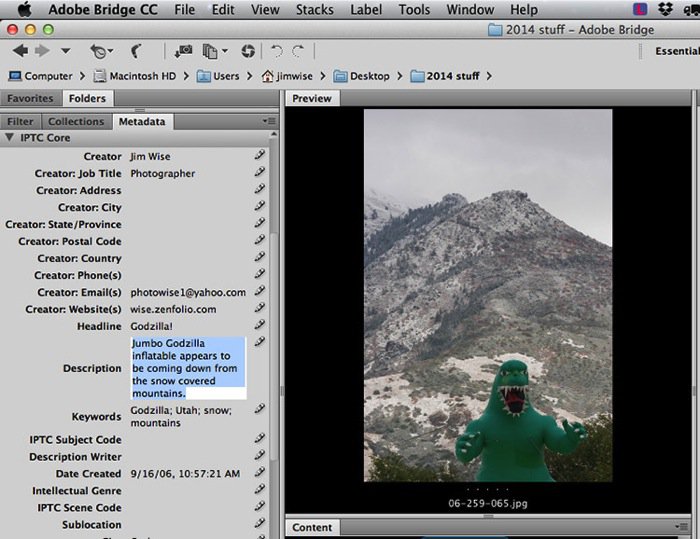Rotate image 90° clockwise

coord(298,50)
